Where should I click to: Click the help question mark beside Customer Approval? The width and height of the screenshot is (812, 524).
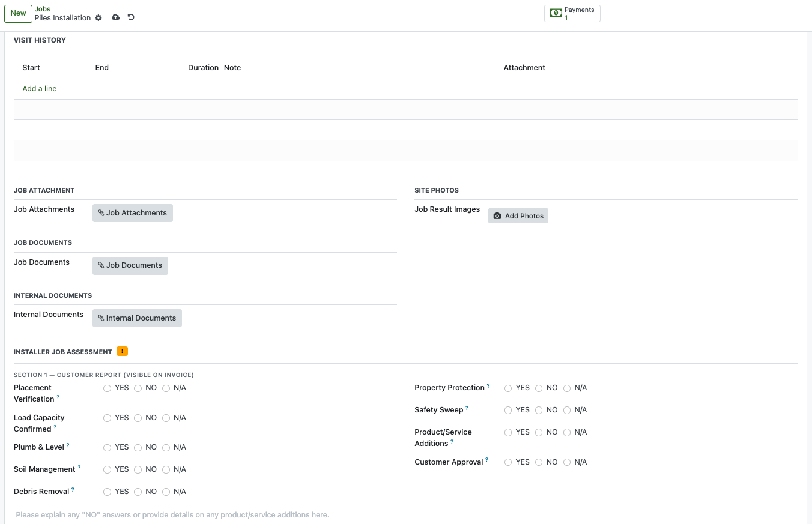tap(487, 460)
